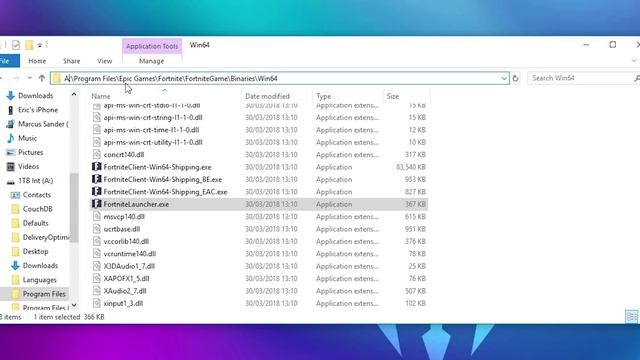Click the XAudio2_7.dll file icon
This screenshot has width=640, height=360.
click(96, 291)
